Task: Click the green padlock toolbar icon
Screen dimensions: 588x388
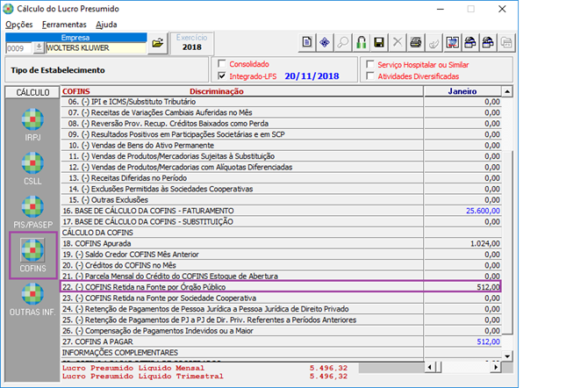Action: pyautogui.click(x=361, y=42)
